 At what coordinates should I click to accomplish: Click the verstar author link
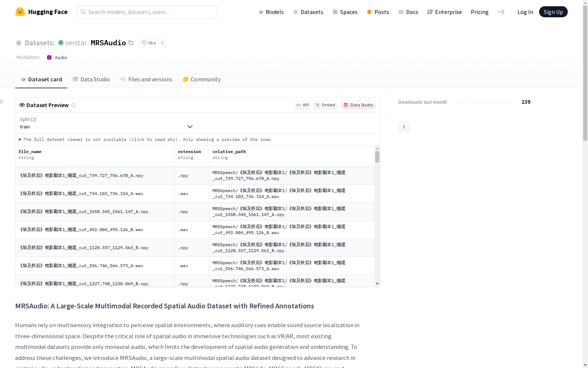[76, 43]
